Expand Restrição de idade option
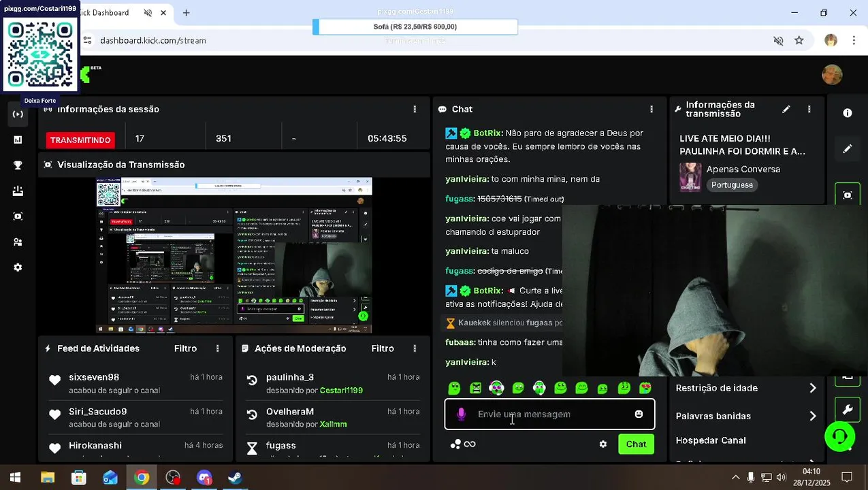 (745, 388)
